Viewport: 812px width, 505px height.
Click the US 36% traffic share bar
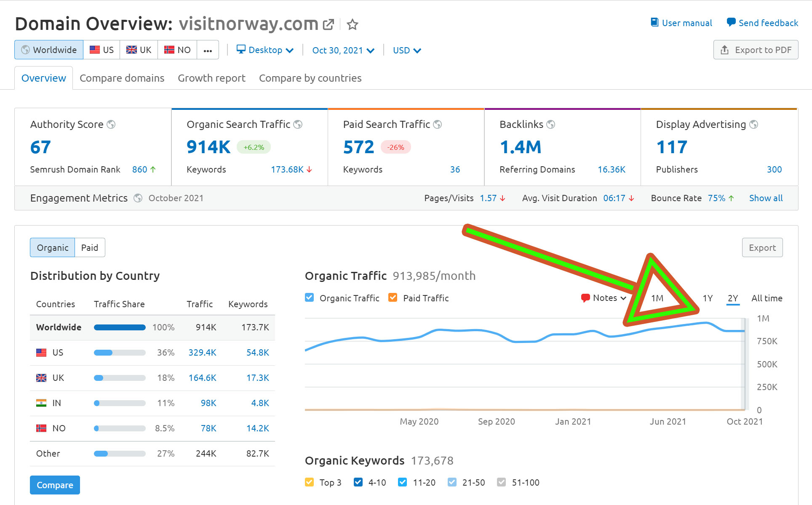coord(120,353)
